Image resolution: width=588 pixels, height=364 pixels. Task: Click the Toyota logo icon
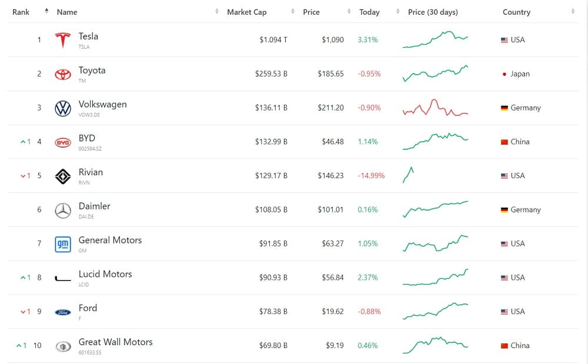tap(63, 74)
